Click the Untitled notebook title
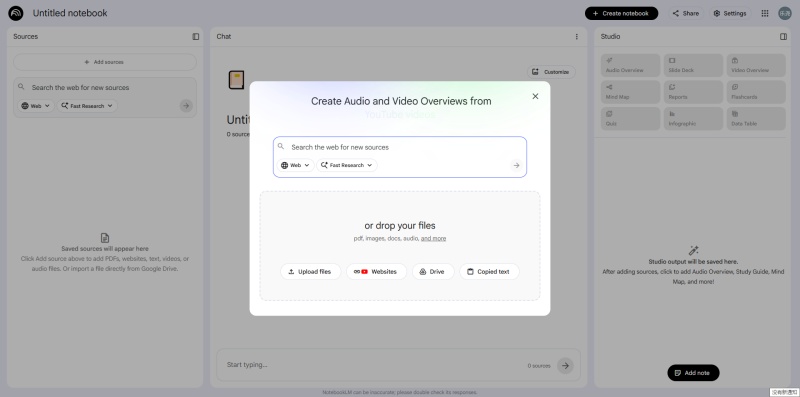 click(70, 13)
